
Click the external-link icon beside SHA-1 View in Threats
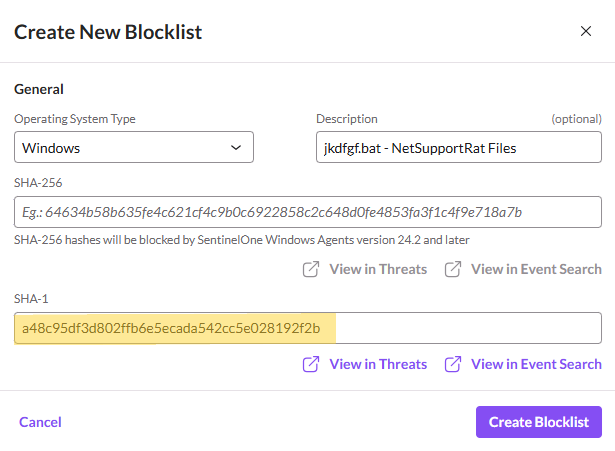click(311, 364)
